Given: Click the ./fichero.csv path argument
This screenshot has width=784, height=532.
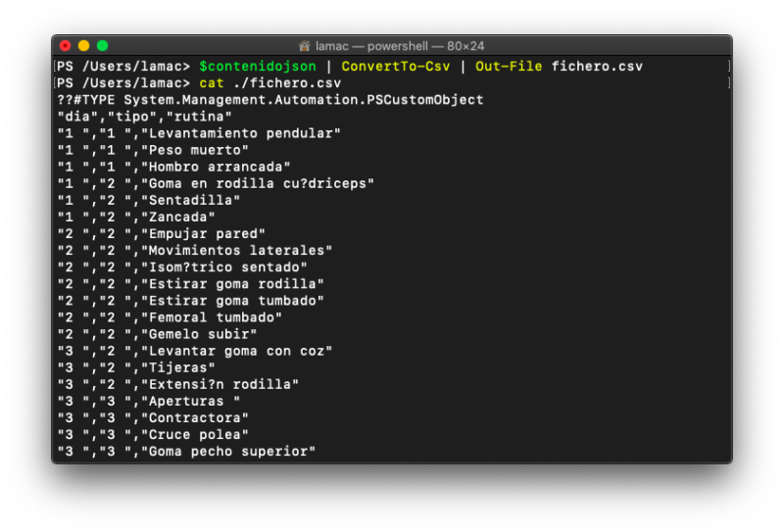Looking at the screenshot, I should 287,83.
